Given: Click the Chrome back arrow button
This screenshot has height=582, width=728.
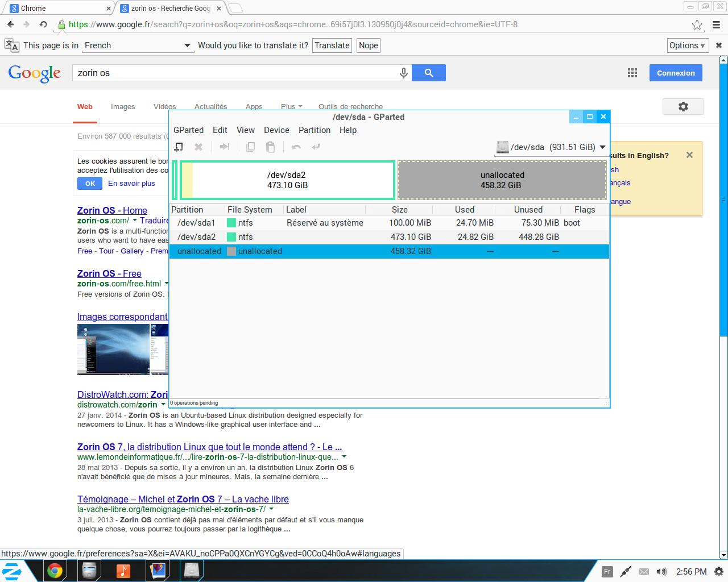Looking at the screenshot, I should [x=10, y=24].
